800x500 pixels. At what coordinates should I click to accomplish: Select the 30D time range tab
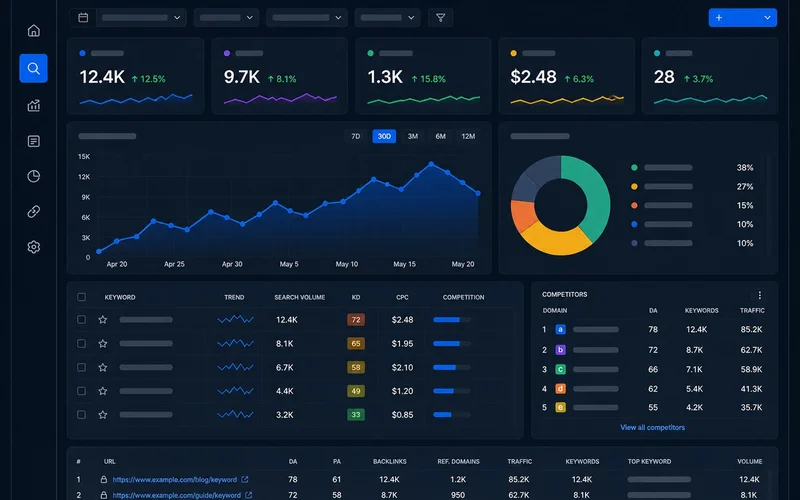pos(384,136)
